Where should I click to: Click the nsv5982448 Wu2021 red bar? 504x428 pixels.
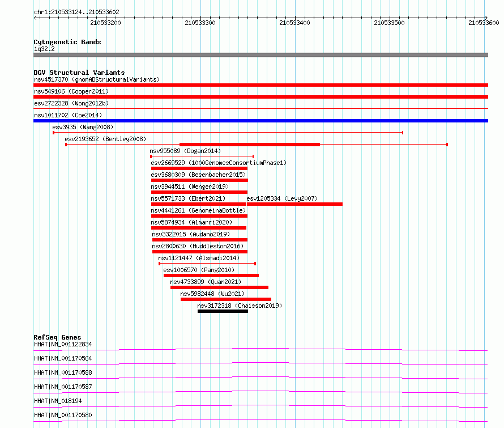click(x=226, y=299)
